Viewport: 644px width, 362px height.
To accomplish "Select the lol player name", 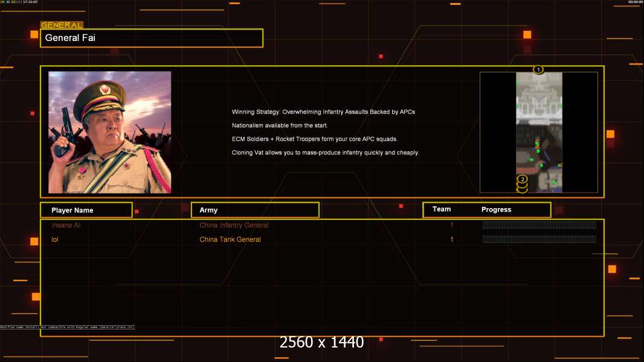I will 54,240.
